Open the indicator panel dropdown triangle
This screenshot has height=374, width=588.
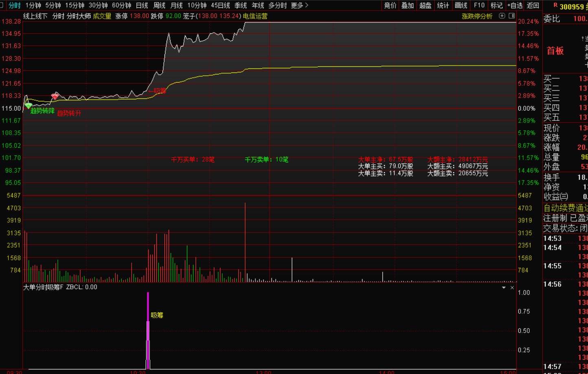coord(504,288)
